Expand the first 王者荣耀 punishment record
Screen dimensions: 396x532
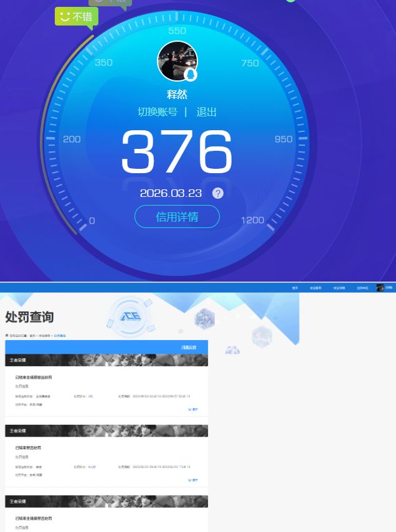[193, 409]
